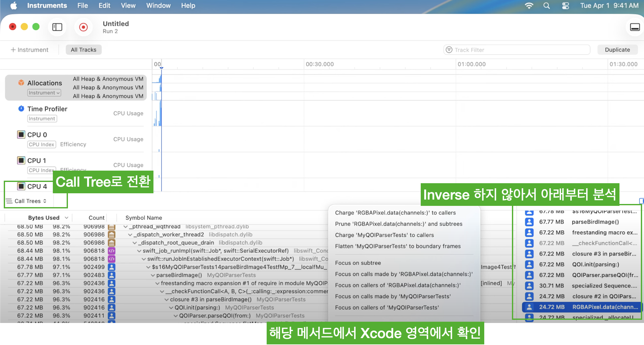Screen dimensions: 644x345
Task: Click the Track Filter search field
Action: (x=516, y=50)
